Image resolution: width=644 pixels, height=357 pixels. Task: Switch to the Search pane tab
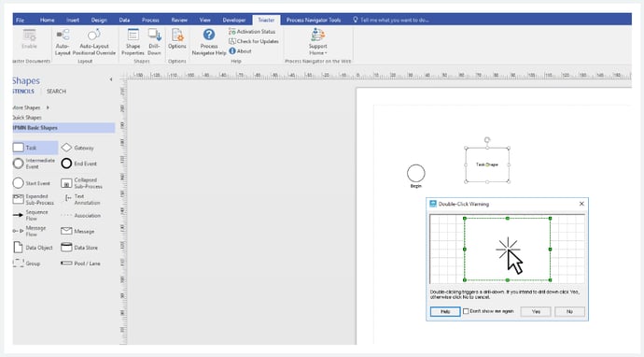click(56, 92)
